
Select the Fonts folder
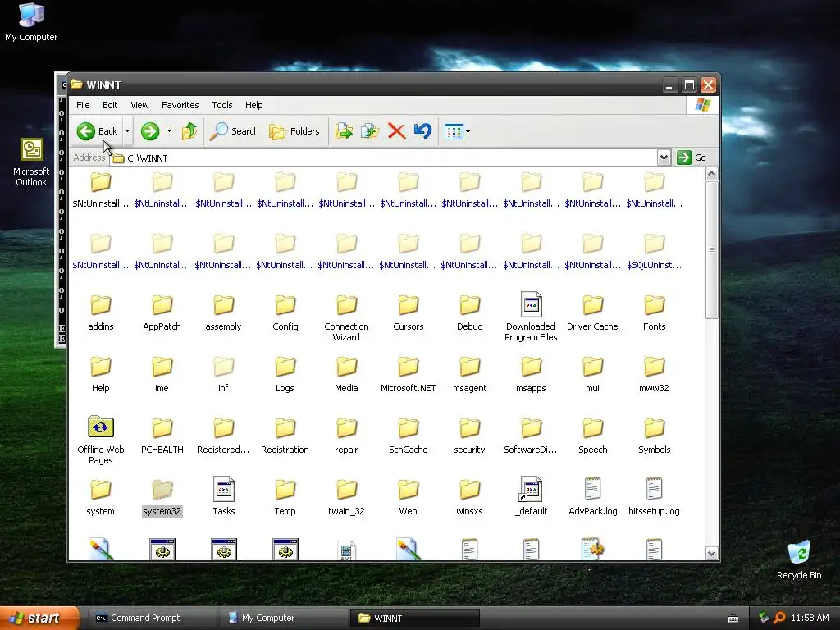[x=654, y=313]
